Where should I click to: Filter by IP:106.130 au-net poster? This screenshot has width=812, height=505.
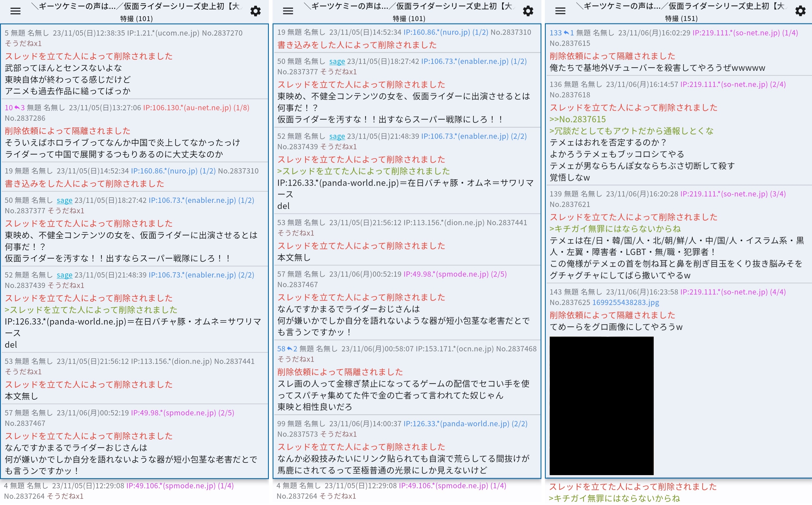(187, 108)
